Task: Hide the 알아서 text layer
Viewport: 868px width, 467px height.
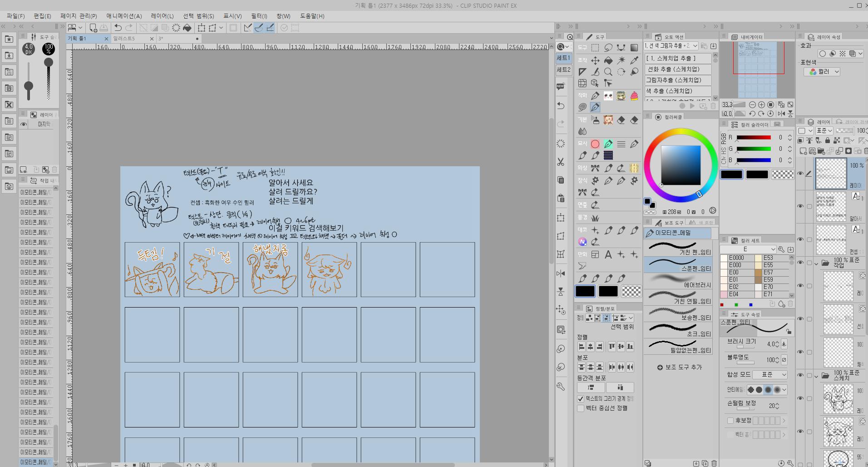Action: [x=800, y=206]
